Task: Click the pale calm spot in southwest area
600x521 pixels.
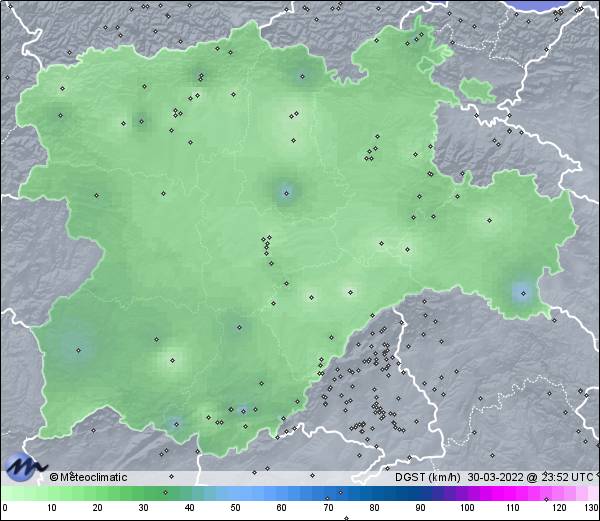Action: tap(171, 359)
